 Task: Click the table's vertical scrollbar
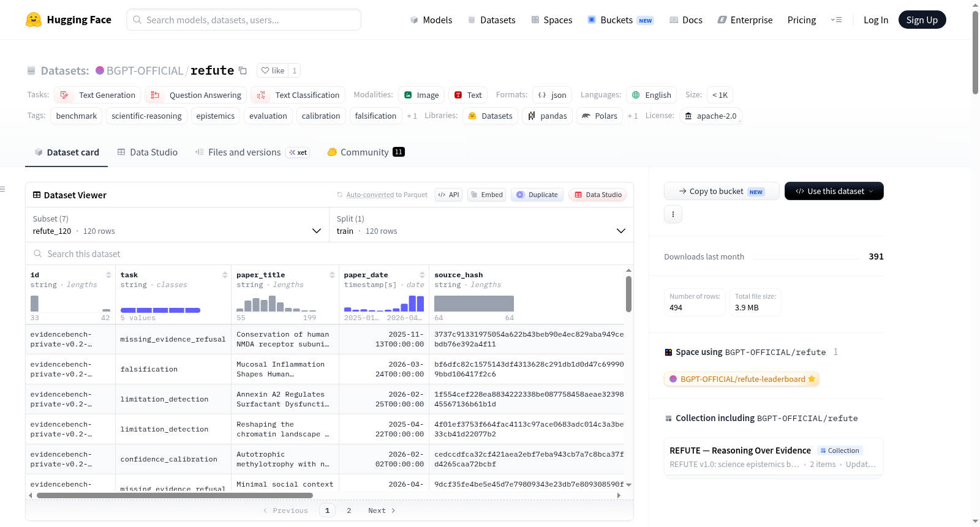pyautogui.click(x=628, y=294)
